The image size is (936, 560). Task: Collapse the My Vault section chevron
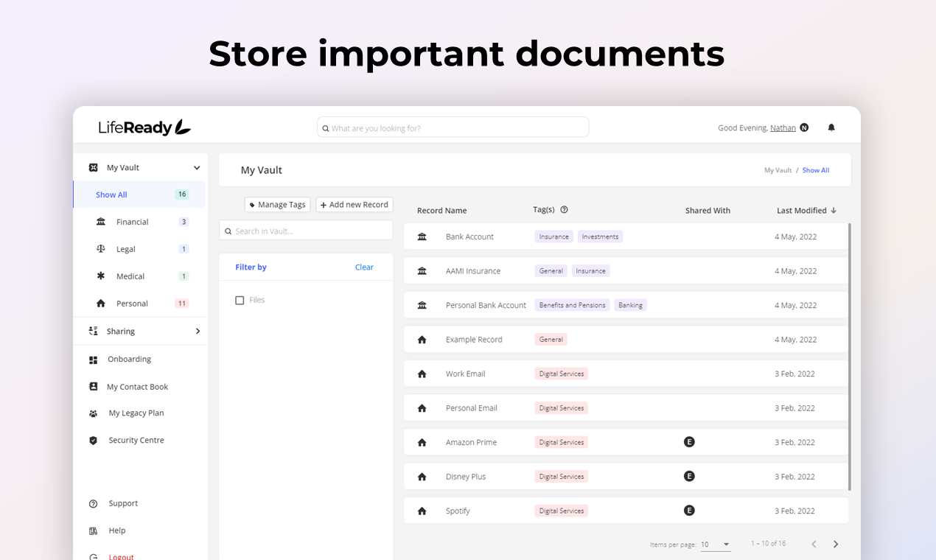[x=197, y=168]
